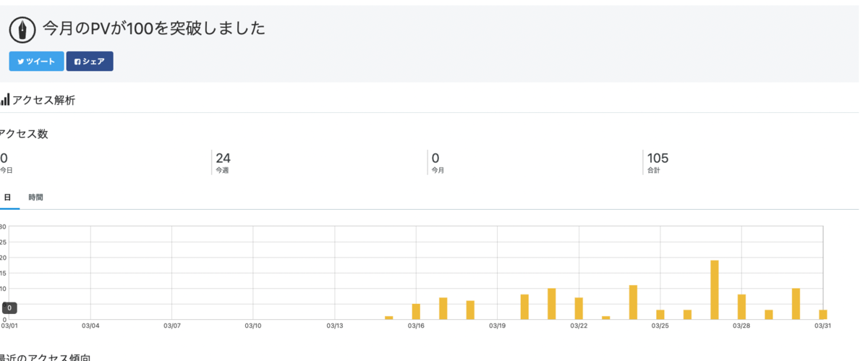Switch to the 時間 tab
This screenshot has width=868, height=361.
pyautogui.click(x=36, y=197)
